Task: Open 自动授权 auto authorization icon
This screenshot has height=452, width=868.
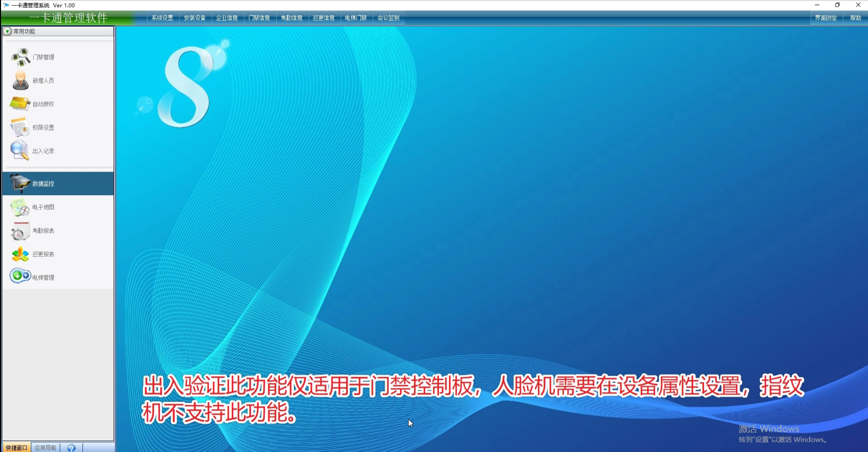Action: [x=20, y=104]
